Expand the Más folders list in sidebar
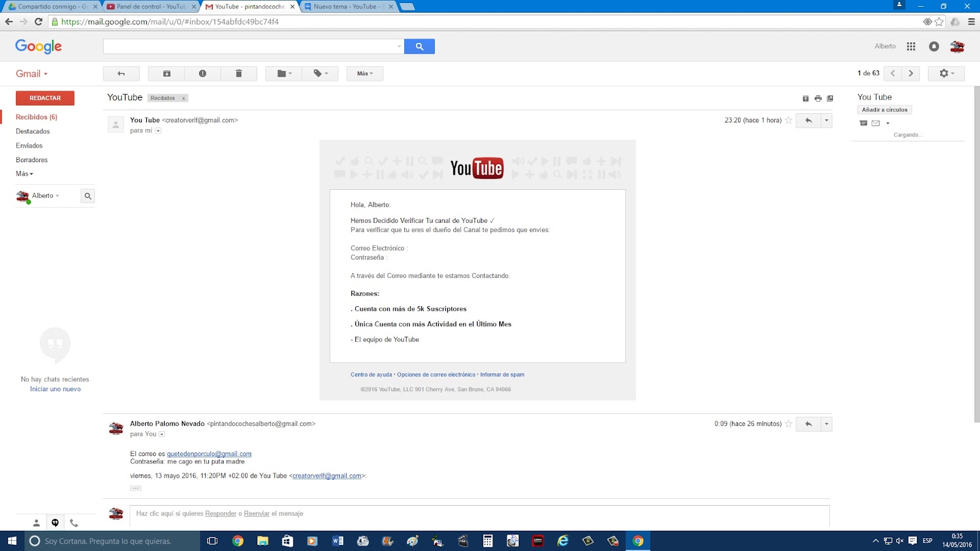Image resolution: width=980 pixels, height=551 pixels. [24, 174]
